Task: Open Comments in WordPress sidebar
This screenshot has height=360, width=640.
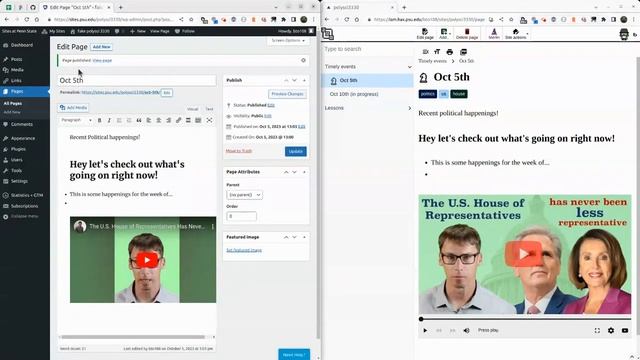Action: pyautogui.click(x=22, y=124)
